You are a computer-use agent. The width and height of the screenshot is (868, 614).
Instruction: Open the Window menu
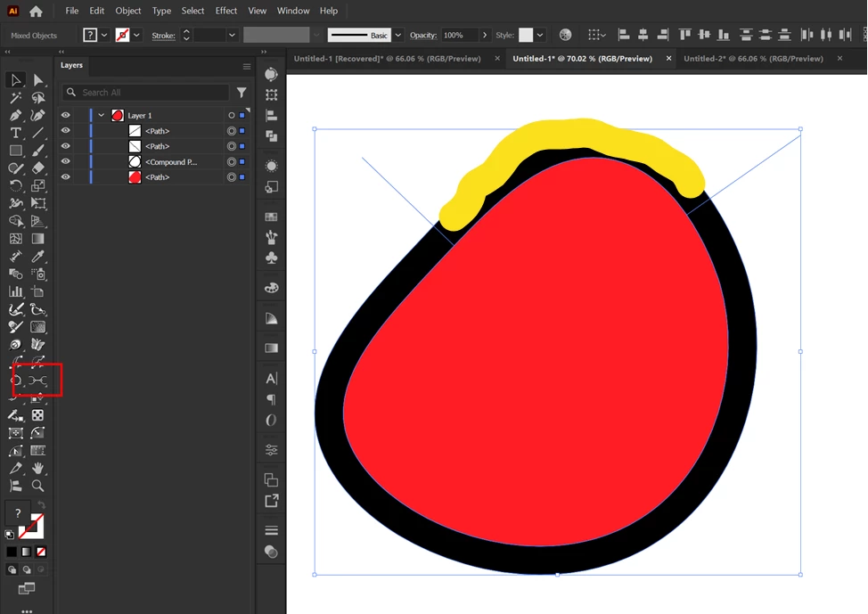pos(293,11)
